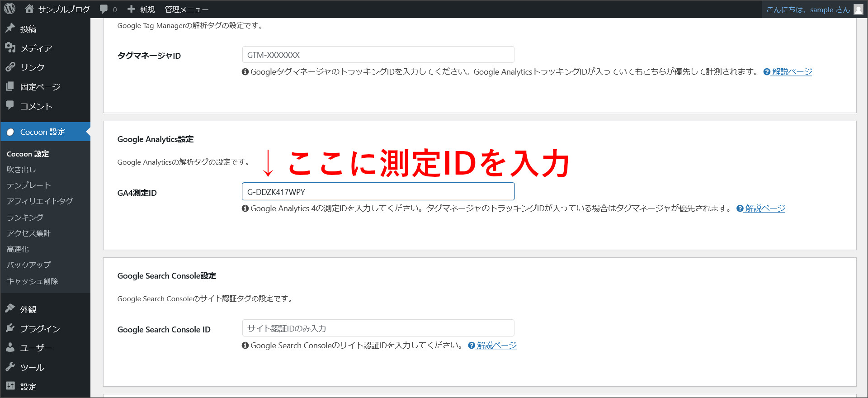Click the comment bubble icon for コメント
The image size is (868, 398).
click(x=10, y=105)
